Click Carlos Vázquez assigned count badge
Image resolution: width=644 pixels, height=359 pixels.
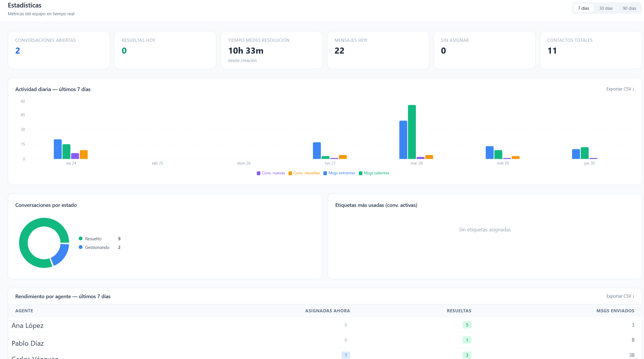pyautogui.click(x=346, y=355)
